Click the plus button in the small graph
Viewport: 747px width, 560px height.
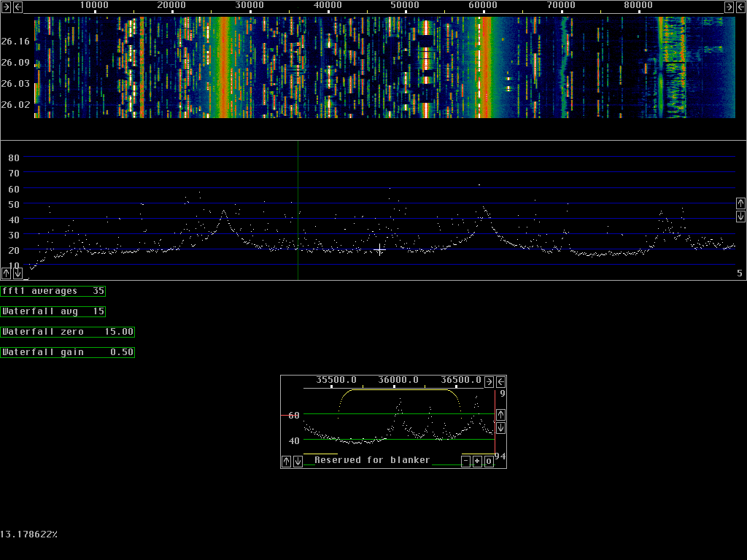pos(477,461)
